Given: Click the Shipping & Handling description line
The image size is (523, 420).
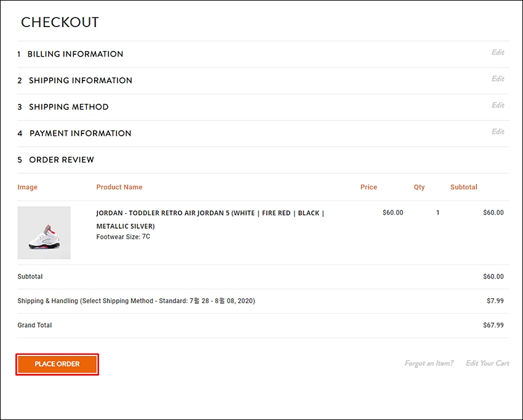Looking at the screenshot, I should coord(136,301).
